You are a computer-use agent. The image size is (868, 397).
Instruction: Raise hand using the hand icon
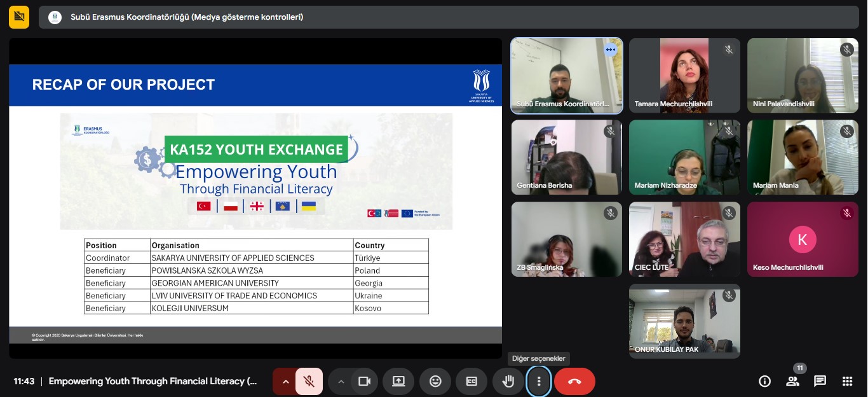(x=508, y=381)
